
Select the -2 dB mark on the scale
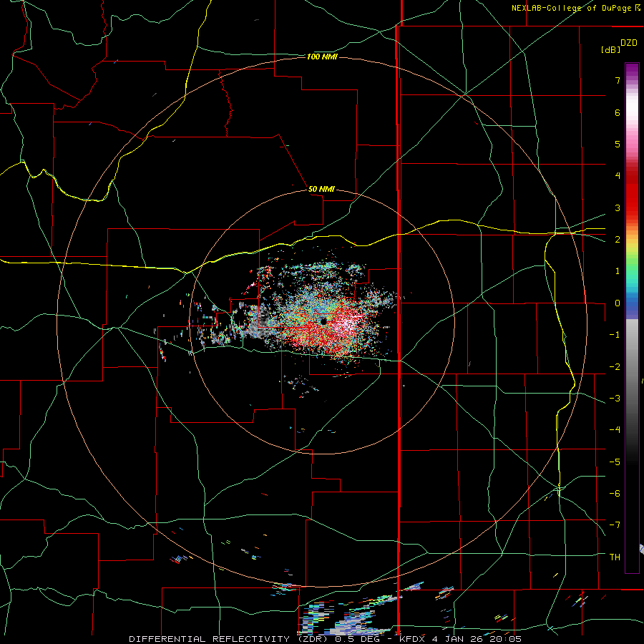click(x=615, y=367)
